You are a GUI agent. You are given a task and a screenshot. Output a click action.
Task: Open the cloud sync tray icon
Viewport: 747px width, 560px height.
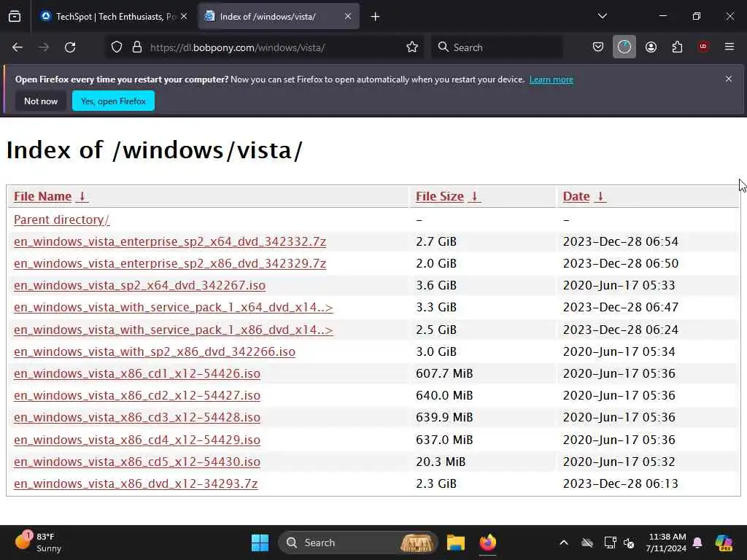(587, 542)
